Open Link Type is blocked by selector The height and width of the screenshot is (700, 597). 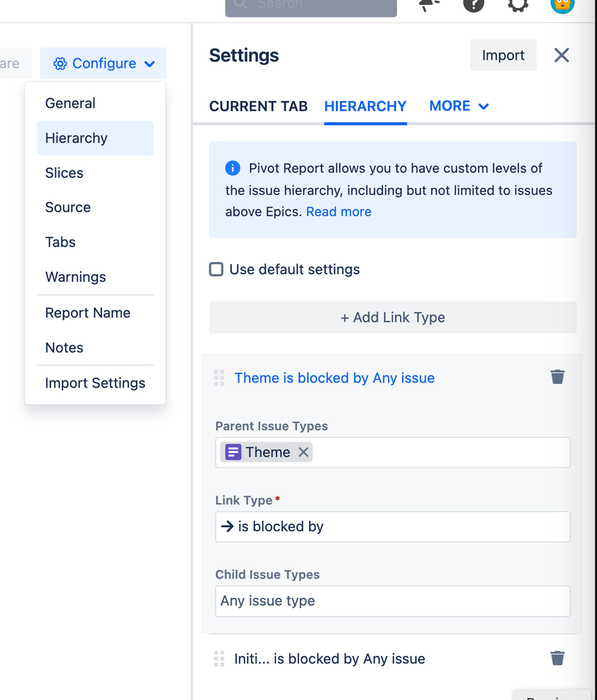click(393, 527)
